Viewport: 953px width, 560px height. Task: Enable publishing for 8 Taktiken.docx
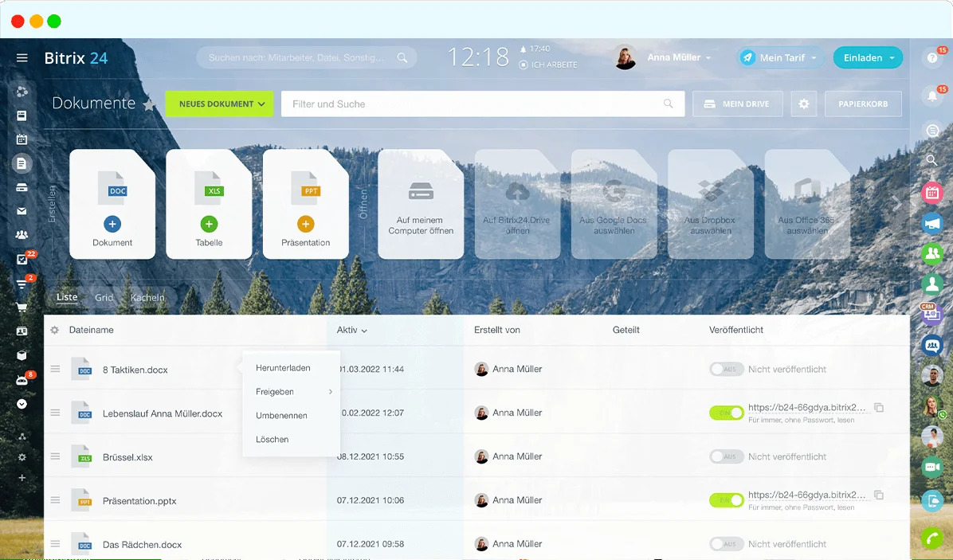tap(726, 370)
